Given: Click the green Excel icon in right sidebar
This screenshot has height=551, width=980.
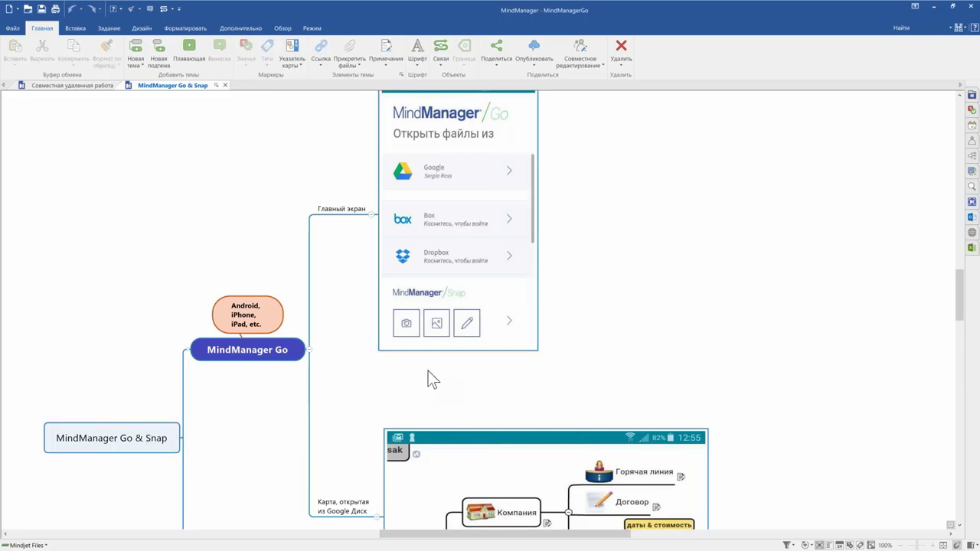Looking at the screenshot, I should 972,248.
